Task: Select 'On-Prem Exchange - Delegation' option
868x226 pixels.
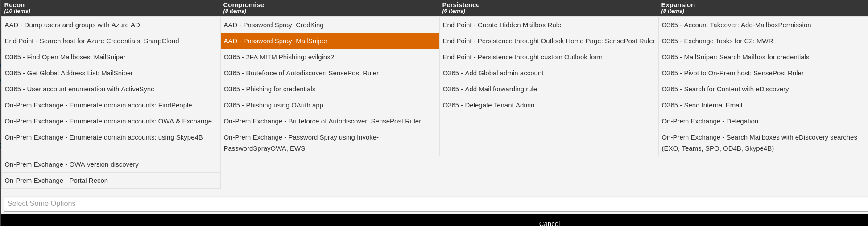Action: [x=710, y=121]
